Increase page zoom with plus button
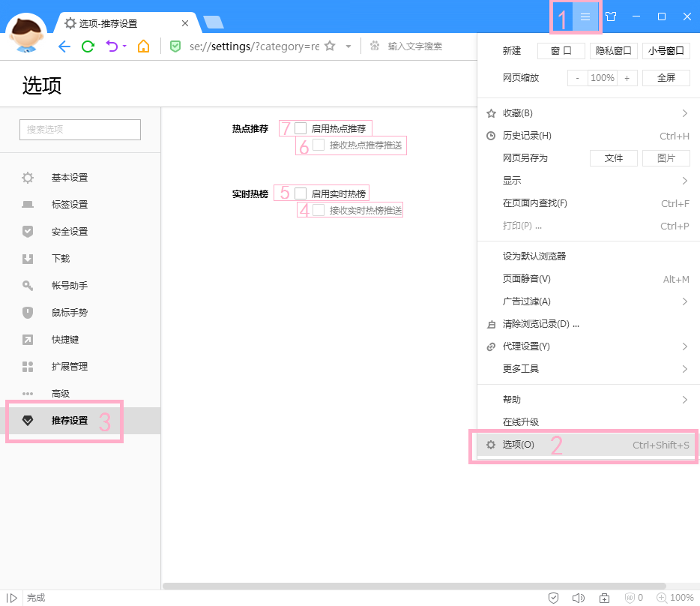 pos(627,78)
